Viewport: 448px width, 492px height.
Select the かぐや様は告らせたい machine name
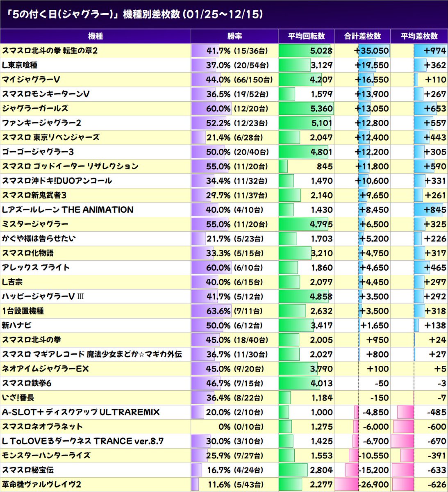point(39,239)
